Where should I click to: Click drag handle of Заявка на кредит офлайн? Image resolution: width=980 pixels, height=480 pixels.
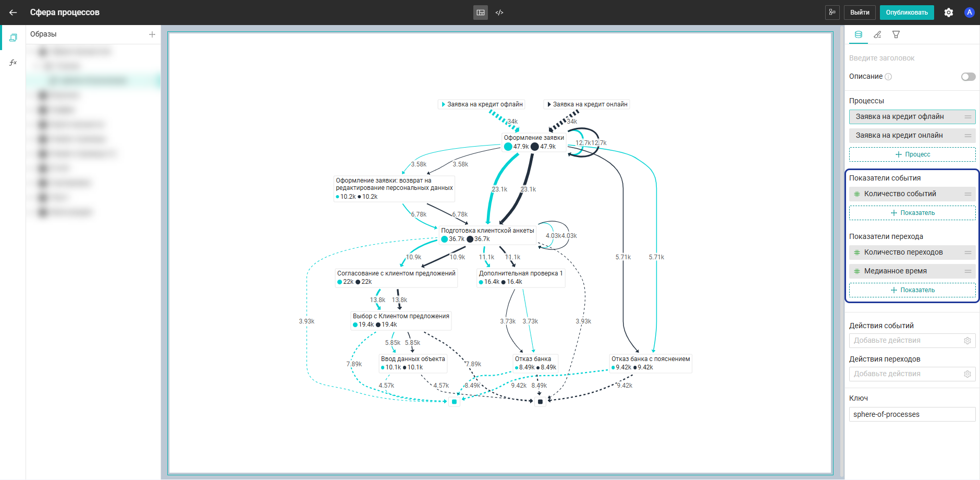[x=968, y=117]
